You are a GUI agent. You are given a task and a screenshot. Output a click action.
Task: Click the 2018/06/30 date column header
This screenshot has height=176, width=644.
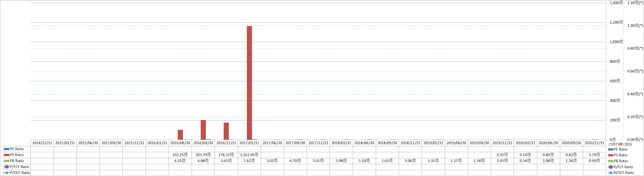(364, 143)
